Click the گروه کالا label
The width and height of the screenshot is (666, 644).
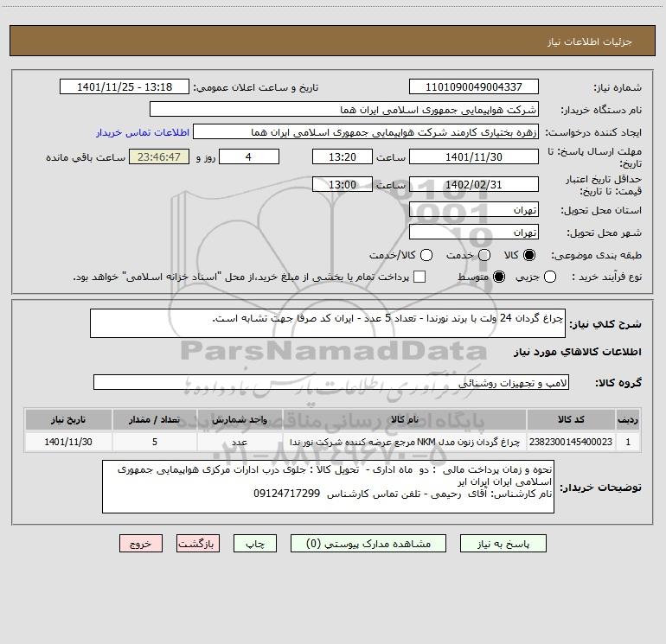pyautogui.click(x=618, y=382)
